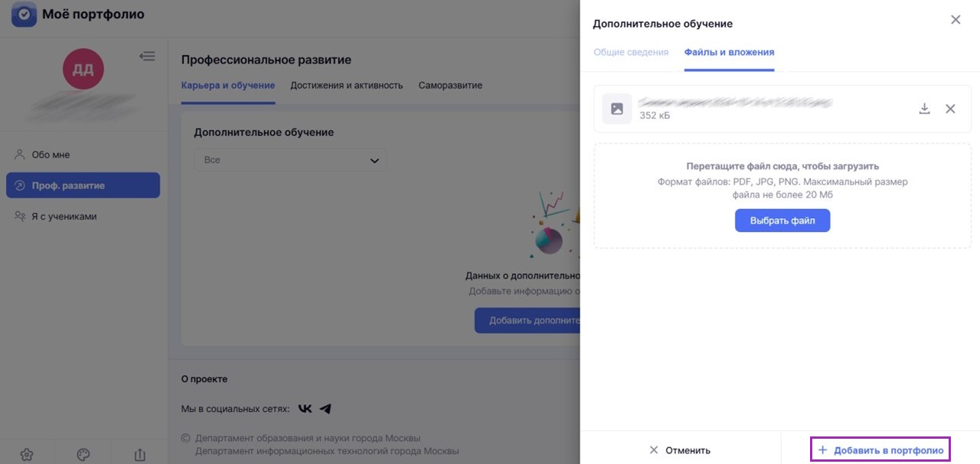Image resolution: width=980 pixels, height=464 pixels.
Task: Cancel with the Отменить button
Action: pyautogui.click(x=682, y=449)
